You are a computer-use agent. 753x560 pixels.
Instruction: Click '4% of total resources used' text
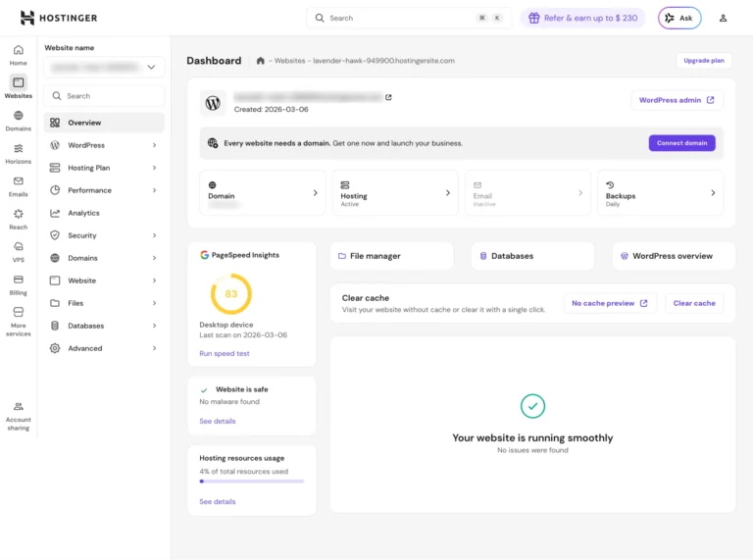point(244,472)
